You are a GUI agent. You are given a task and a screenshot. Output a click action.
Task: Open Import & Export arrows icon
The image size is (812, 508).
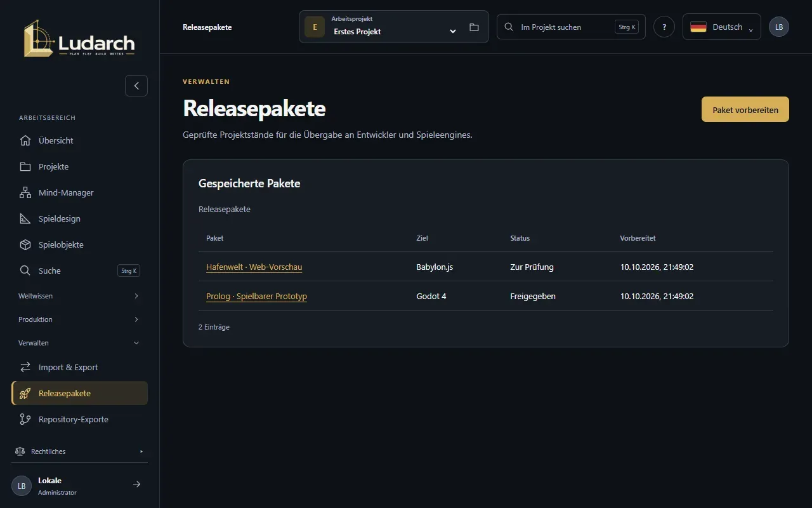25,367
